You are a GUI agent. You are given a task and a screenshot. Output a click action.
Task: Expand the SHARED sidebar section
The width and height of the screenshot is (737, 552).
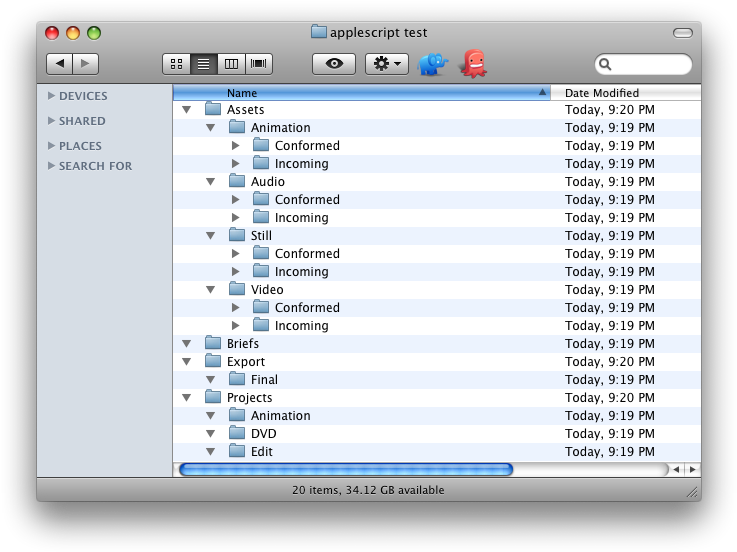51,120
